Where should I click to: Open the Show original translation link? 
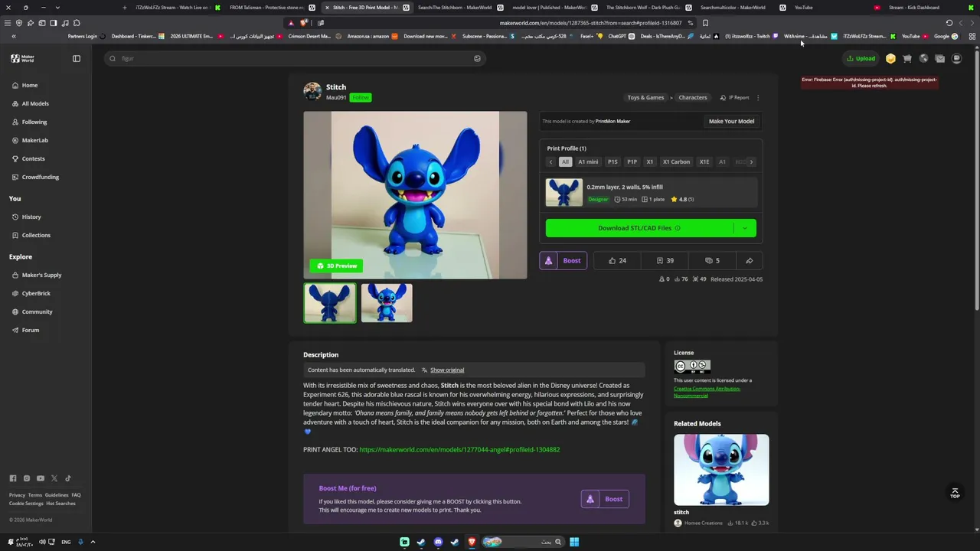point(447,370)
